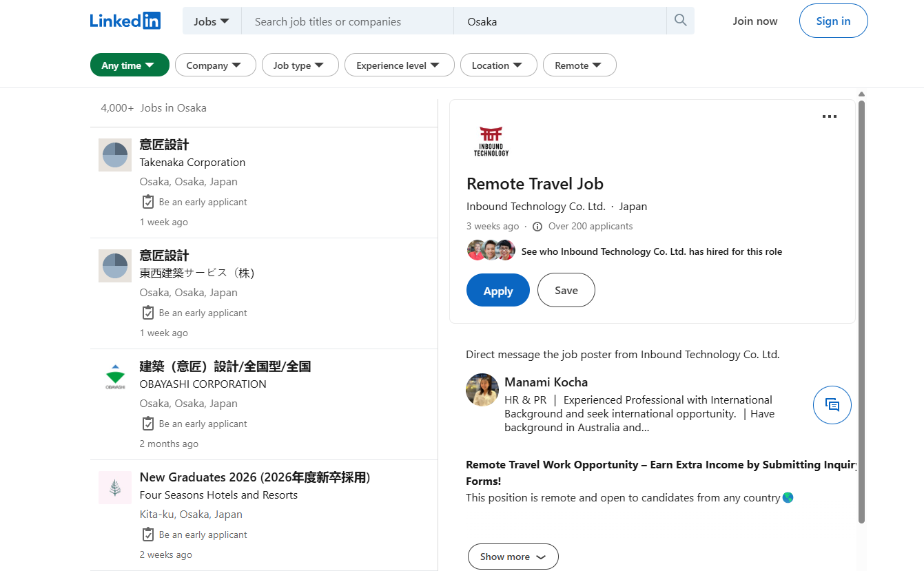Open the Any time filter
The image size is (924, 571).
tap(130, 65)
